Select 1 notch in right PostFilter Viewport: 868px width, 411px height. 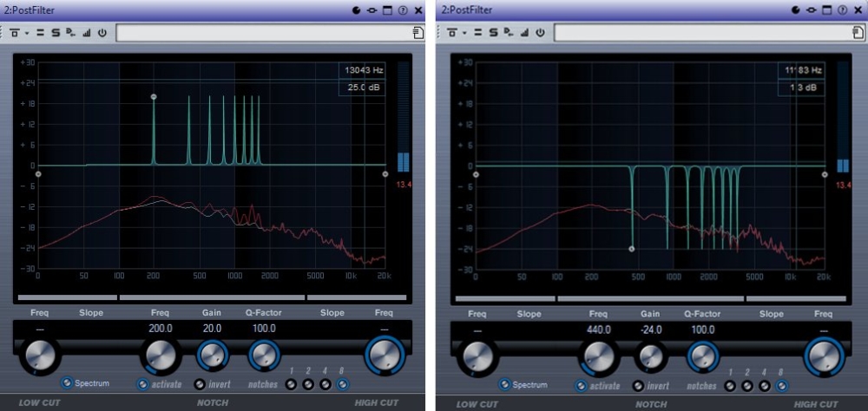click(x=730, y=386)
